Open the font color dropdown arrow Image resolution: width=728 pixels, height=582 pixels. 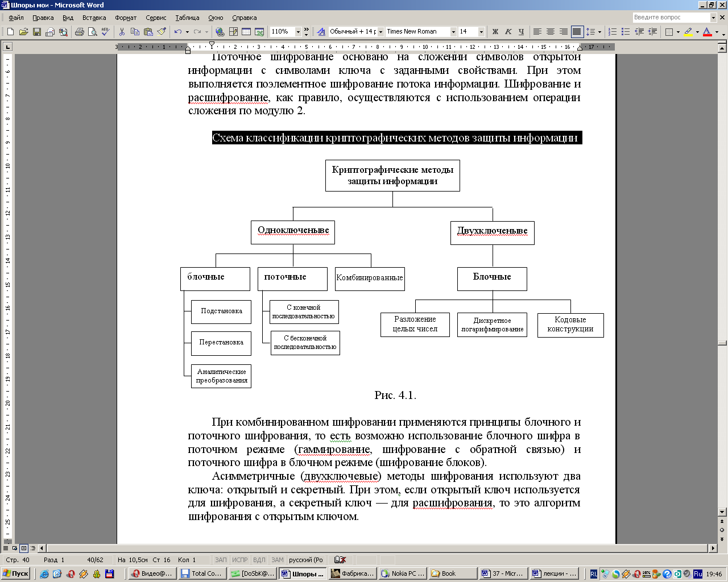[x=716, y=32]
